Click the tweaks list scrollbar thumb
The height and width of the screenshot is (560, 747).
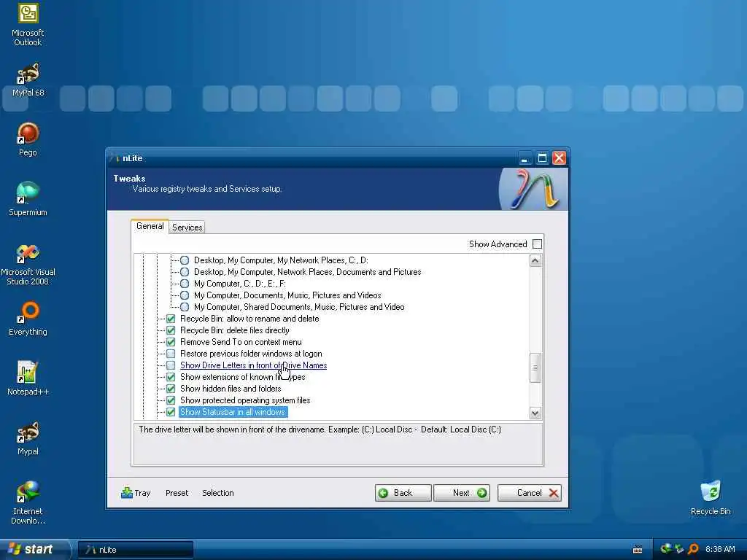pos(535,367)
